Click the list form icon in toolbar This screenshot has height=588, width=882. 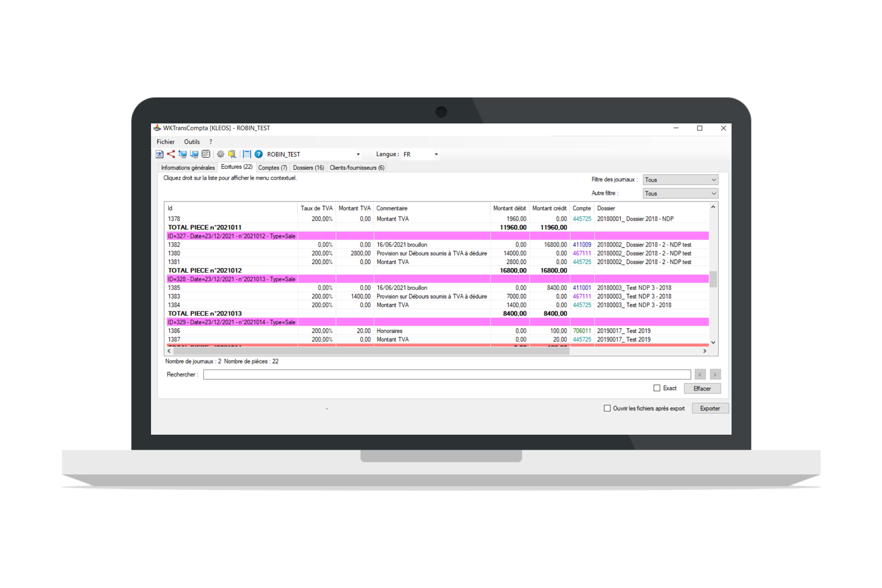pos(206,154)
